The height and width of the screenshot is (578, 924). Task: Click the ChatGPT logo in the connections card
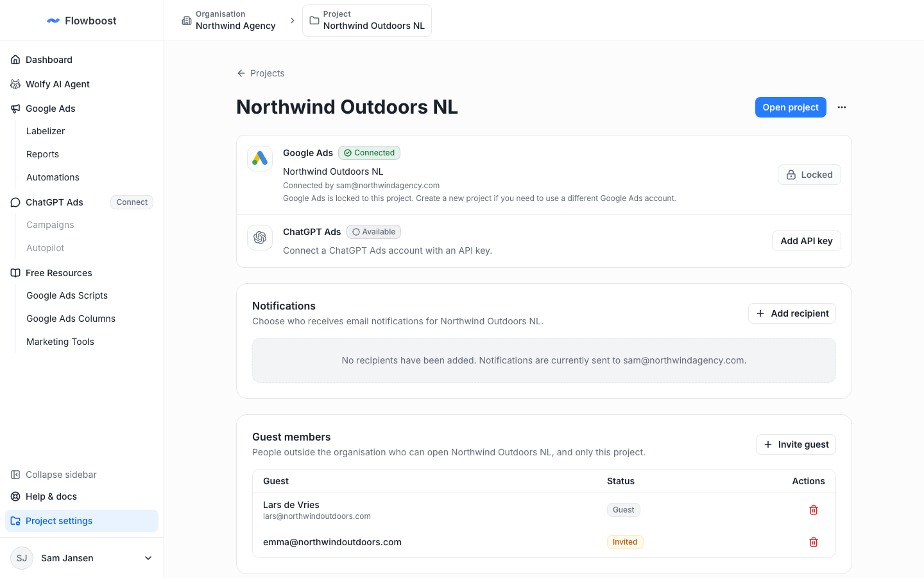(x=260, y=238)
